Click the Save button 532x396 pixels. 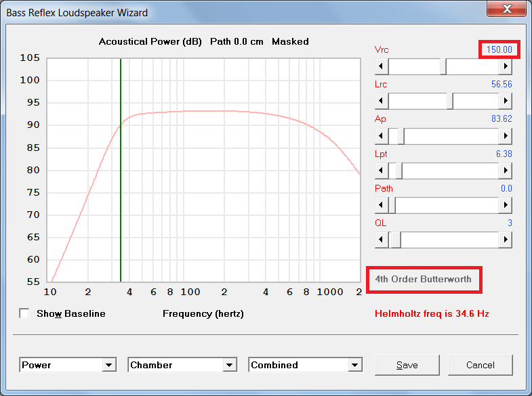(x=407, y=365)
